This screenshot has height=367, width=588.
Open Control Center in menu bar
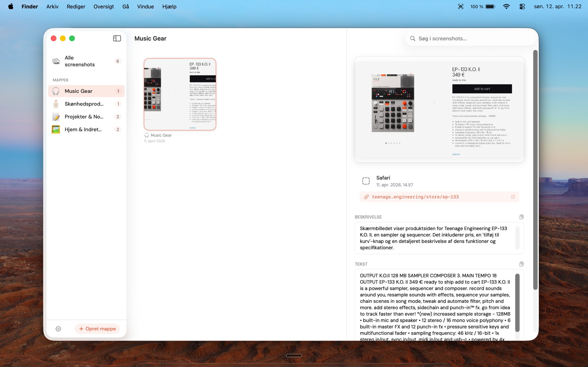click(522, 7)
